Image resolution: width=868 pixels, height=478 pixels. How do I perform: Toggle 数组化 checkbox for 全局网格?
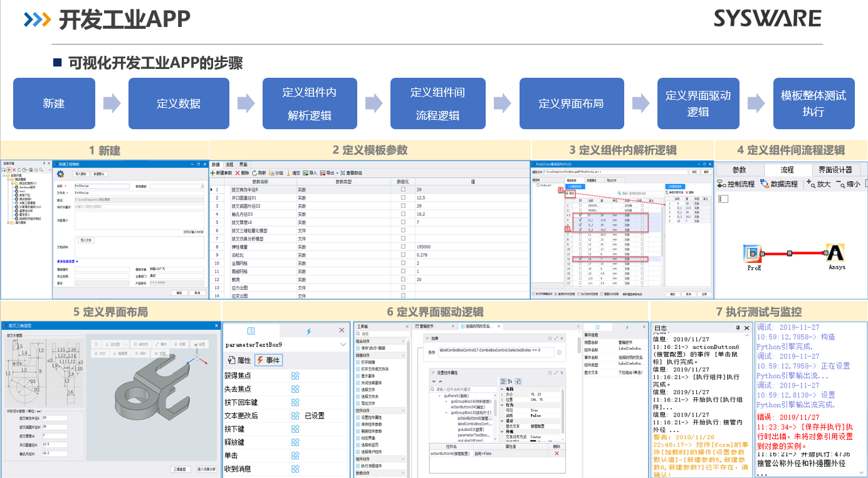(402, 263)
